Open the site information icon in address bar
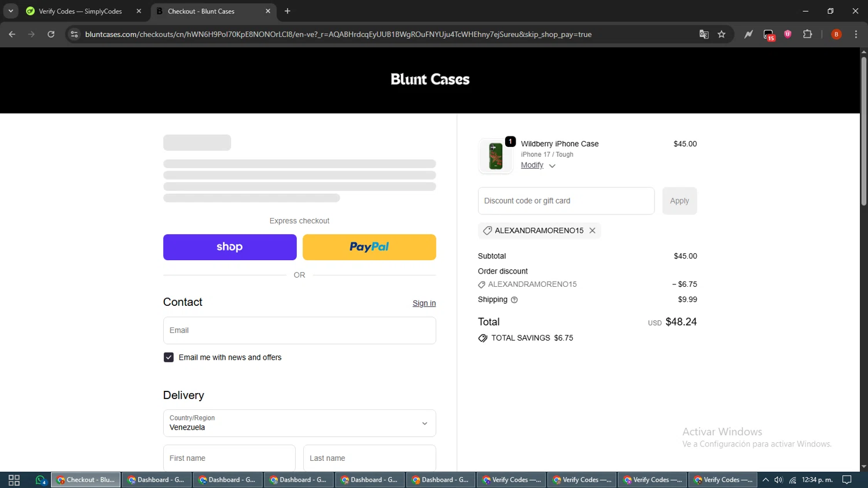Viewport: 868px width, 488px height. click(x=74, y=34)
